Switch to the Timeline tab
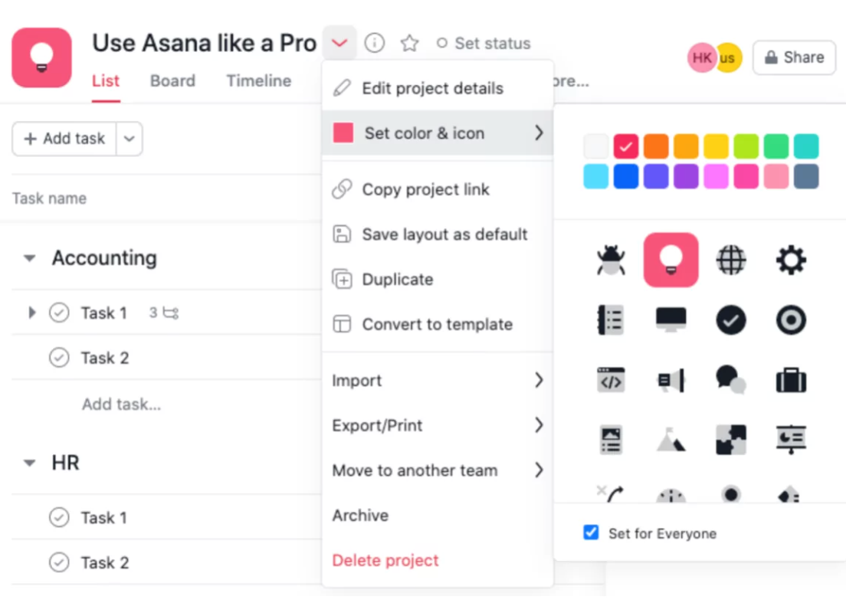This screenshot has width=846, height=616. [x=259, y=81]
